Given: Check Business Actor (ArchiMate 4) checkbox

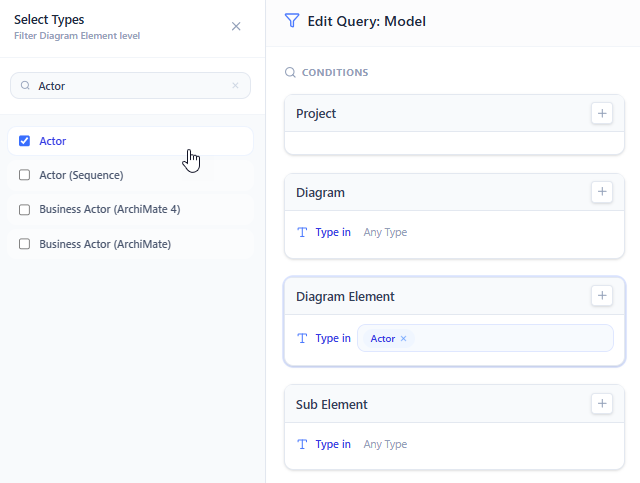Looking at the screenshot, I should [24, 209].
